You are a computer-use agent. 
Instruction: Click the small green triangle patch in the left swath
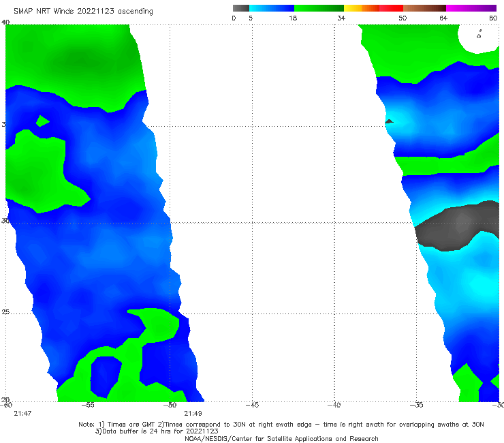[42, 121]
